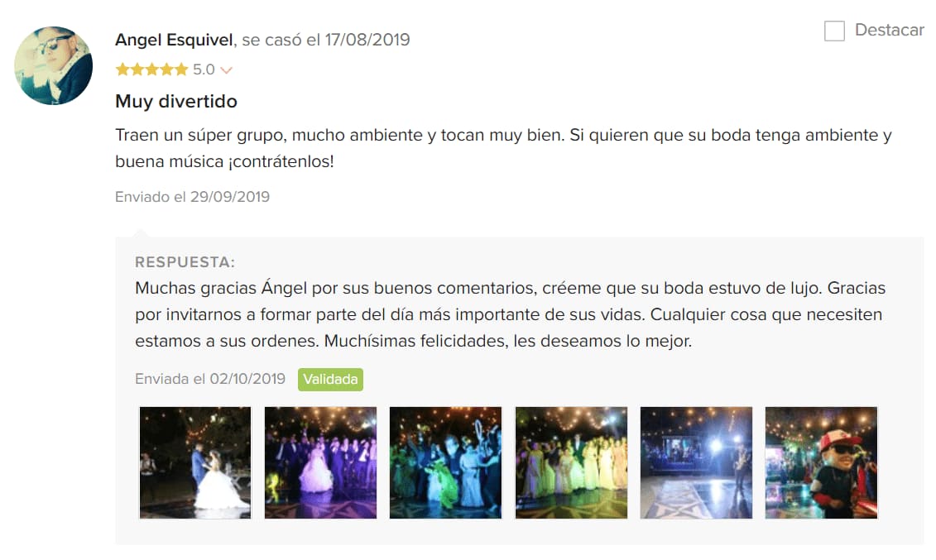Open Angel Esquivel's profile avatar

53,65
